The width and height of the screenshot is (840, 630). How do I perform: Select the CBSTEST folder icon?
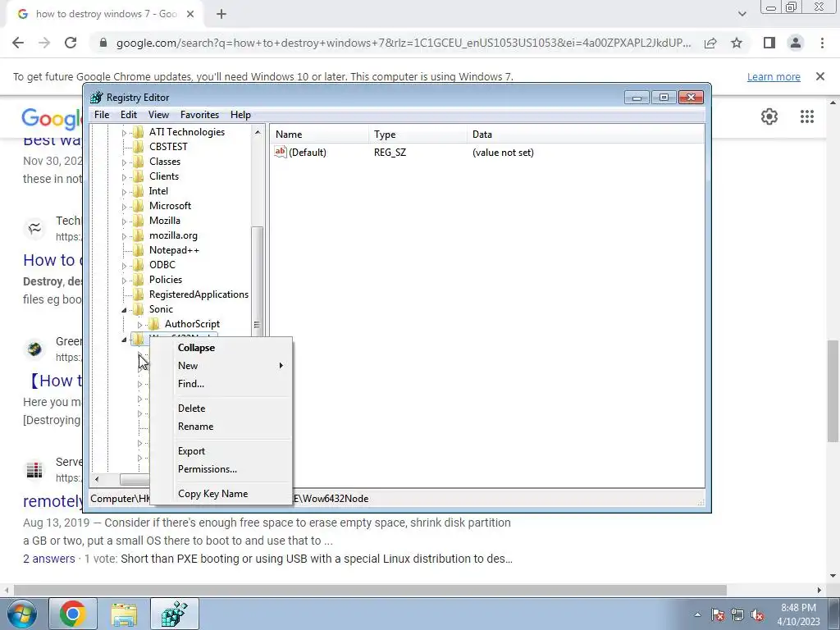click(138, 146)
